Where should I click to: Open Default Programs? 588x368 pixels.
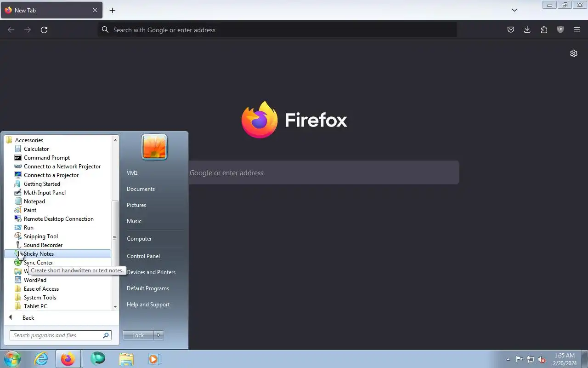[148, 288]
